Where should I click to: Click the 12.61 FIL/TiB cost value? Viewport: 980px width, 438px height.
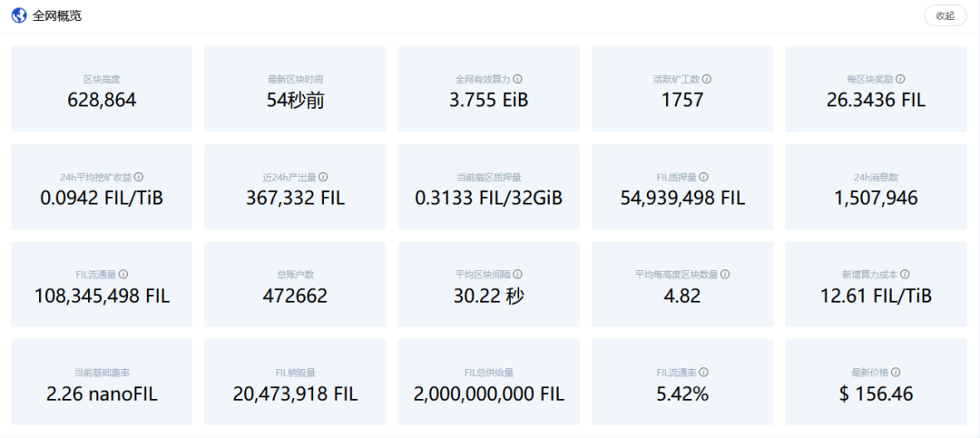pos(877,296)
